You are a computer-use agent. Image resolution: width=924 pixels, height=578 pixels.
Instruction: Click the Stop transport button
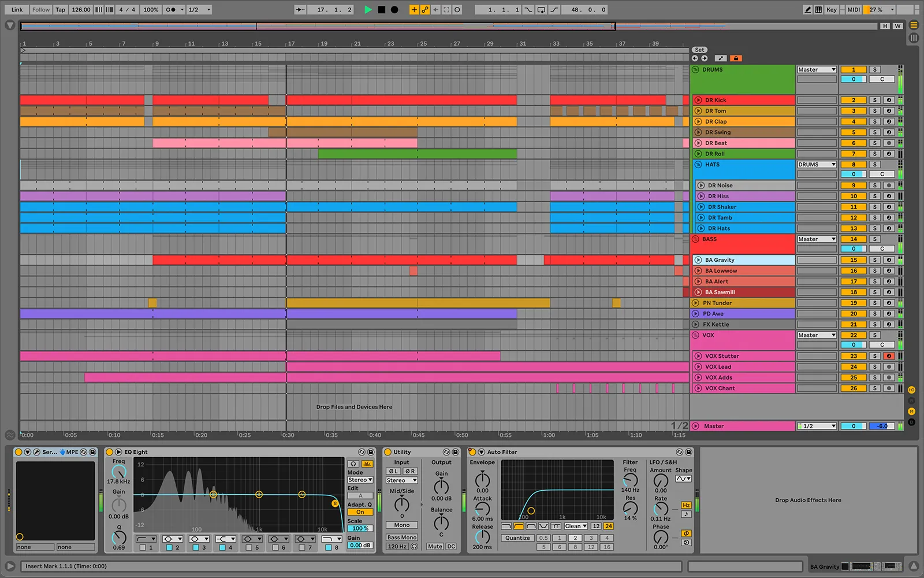click(381, 10)
